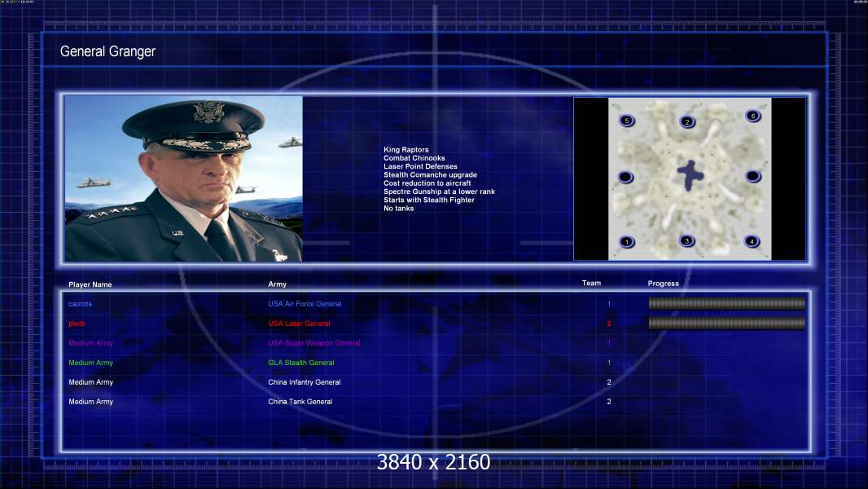This screenshot has width=868, height=489.
Task: Click the first player's loading progress bar
Action: tap(727, 303)
